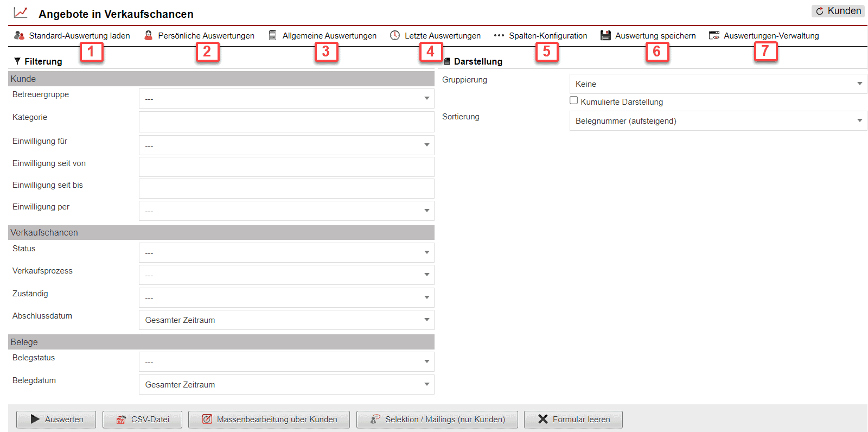Clear the form with Formular leeren

573,420
